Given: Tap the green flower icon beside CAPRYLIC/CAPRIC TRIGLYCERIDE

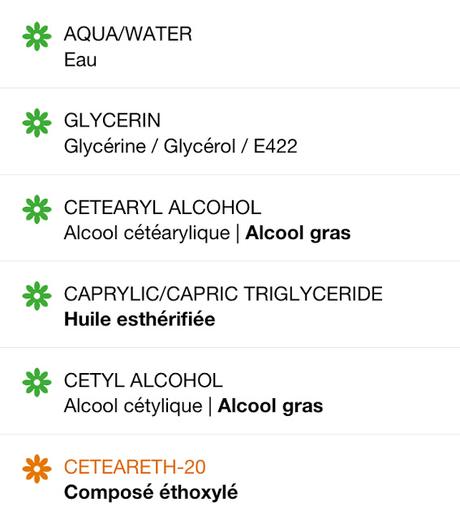Looking at the screenshot, I should (x=37, y=296).
